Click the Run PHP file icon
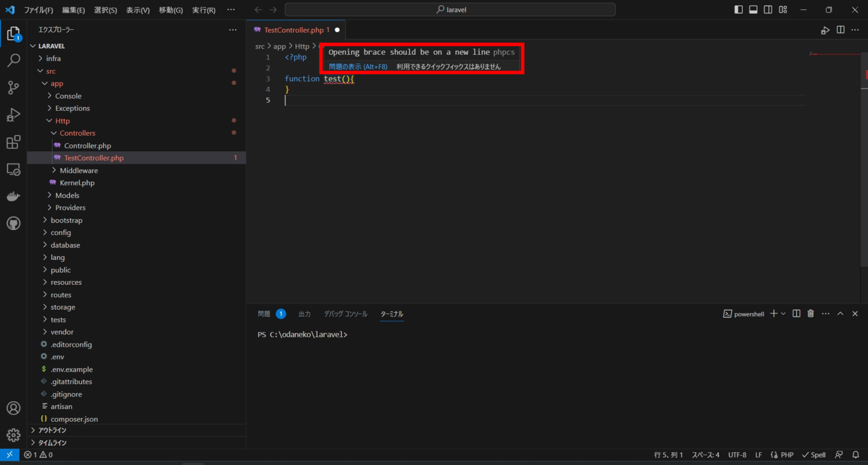Image resolution: width=868 pixels, height=465 pixels. tap(825, 30)
